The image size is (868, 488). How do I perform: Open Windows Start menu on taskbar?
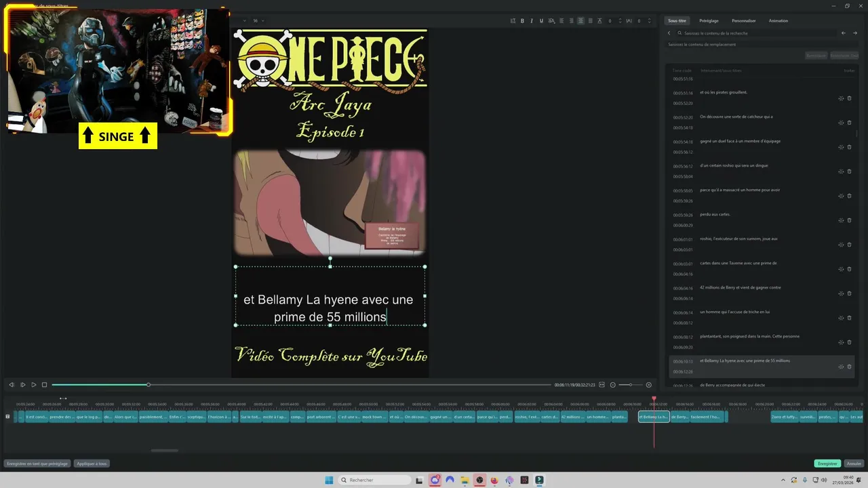tap(329, 480)
